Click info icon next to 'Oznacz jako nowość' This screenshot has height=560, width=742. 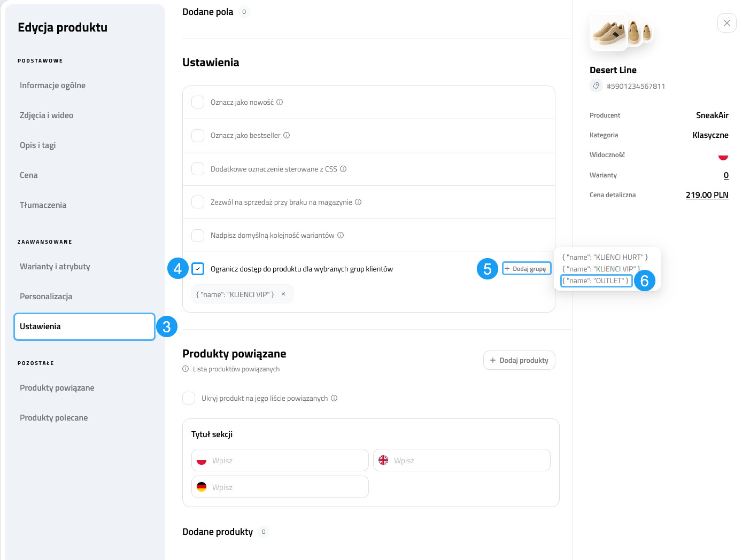coord(280,102)
